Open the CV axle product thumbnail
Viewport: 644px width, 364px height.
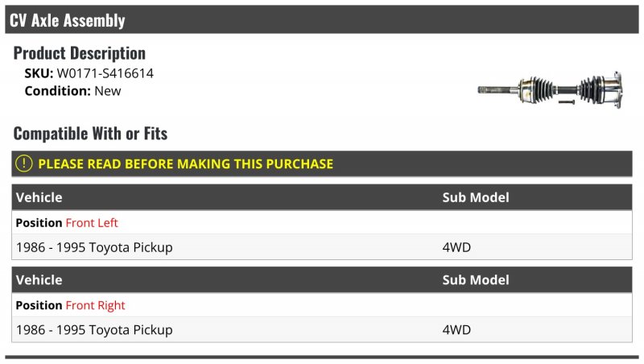pos(551,90)
